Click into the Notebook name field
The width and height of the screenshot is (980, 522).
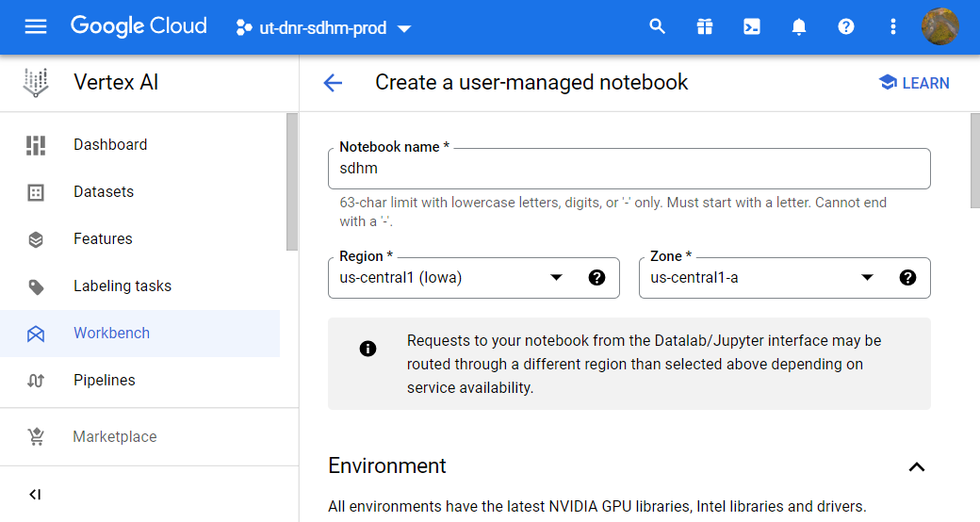coord(629,170)
